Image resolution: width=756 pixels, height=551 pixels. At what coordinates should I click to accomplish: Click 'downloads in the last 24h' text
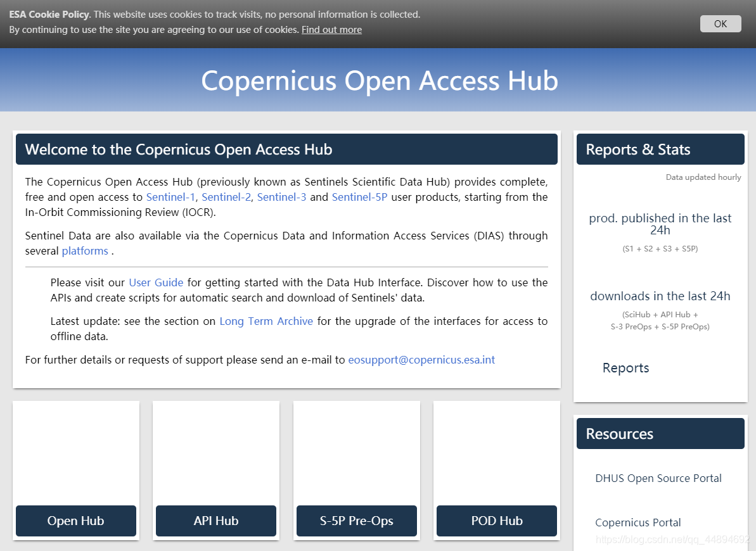(x=660, y=296)
